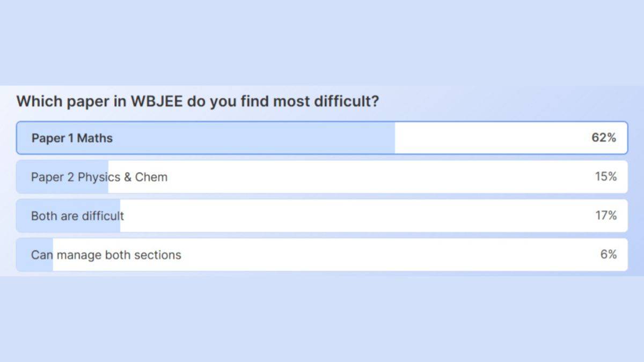The width and height of the screenshot is (644, 362).
Task: Click the 62% result figure
Action: point(604,138)
